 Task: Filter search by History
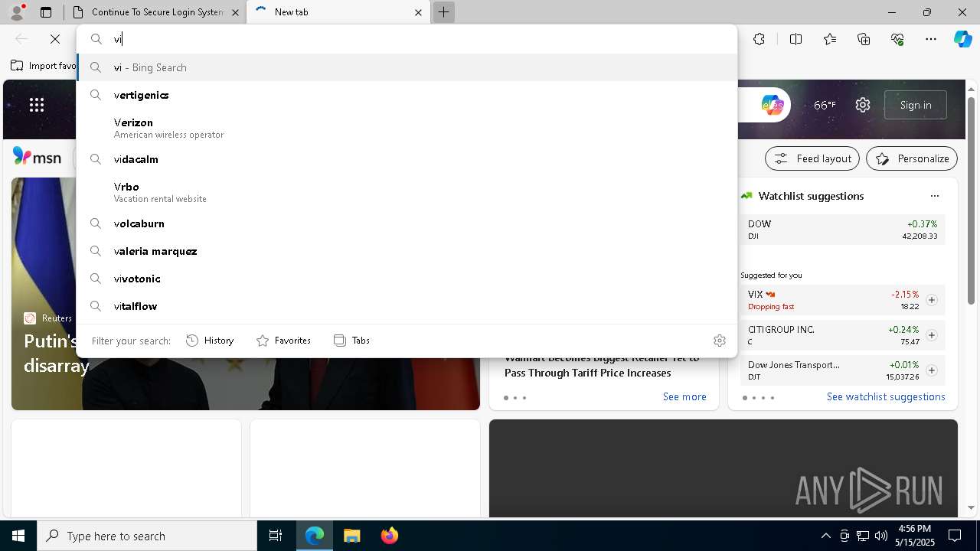[x=210, y=341]
